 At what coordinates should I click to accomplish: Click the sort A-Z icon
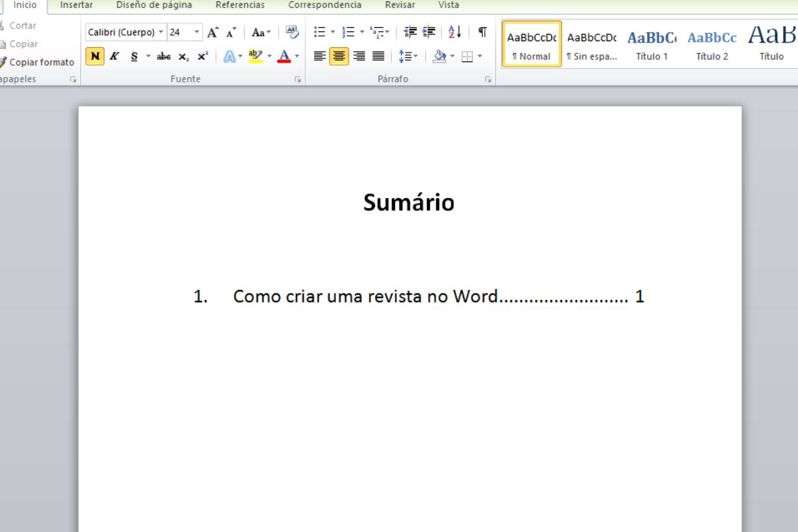click(x=455, y=32)
